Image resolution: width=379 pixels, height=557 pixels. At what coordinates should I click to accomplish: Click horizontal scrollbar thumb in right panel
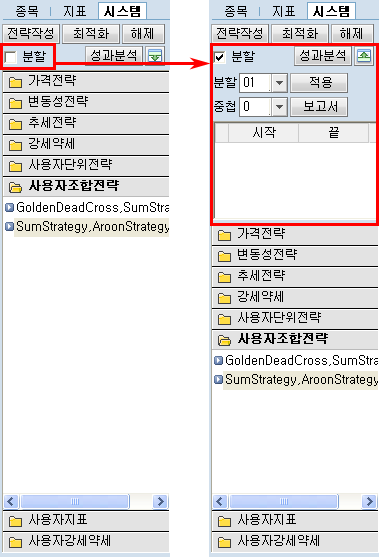coord(284,502)
